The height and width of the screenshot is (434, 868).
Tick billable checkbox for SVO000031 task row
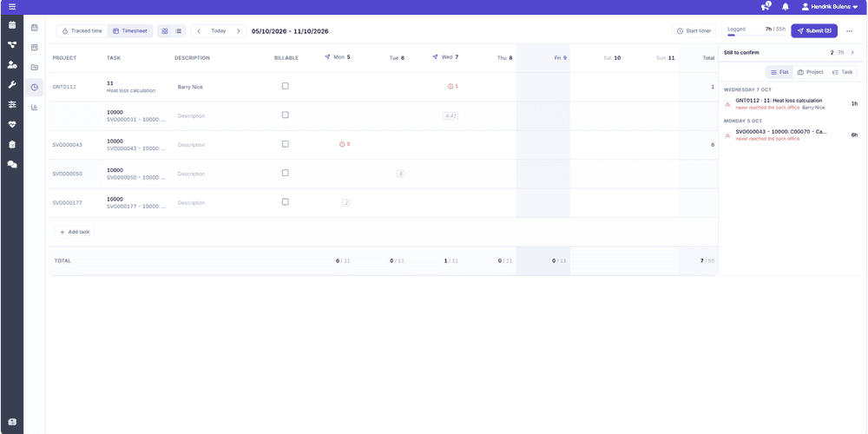[285, 115]
